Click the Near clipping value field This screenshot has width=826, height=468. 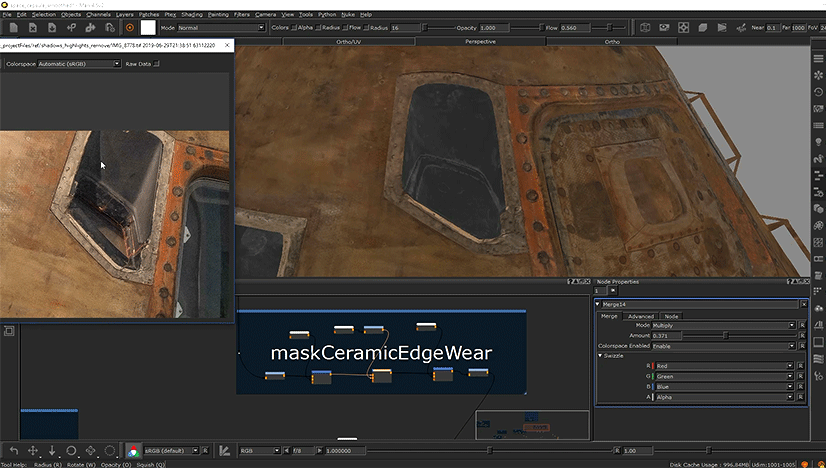tap(771, 27)
